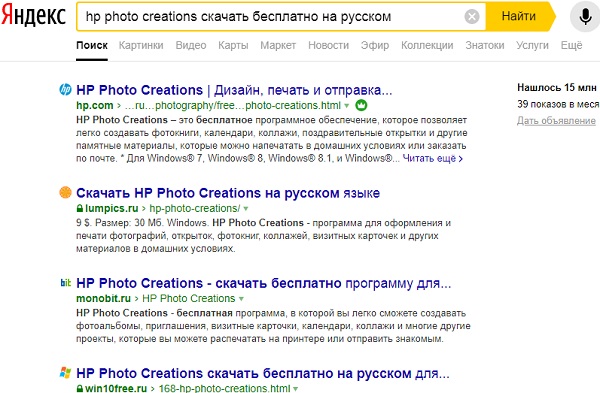Open the Yandex logo homepage link
The height and width of the screenshot is (393, 600).
click(x=33, y=16)
